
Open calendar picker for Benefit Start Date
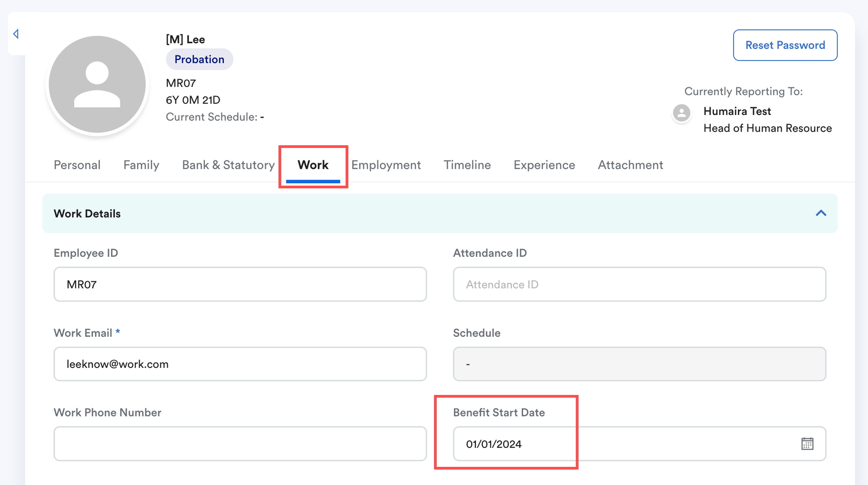coord(807,444)
